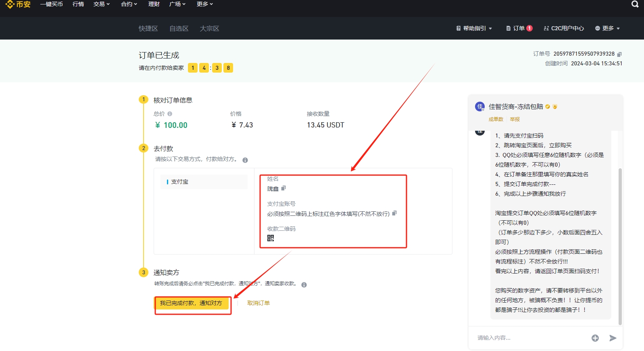Copy the order number via copy icon
This screenshot has width=644, height=351.
[x=620, y=54]
